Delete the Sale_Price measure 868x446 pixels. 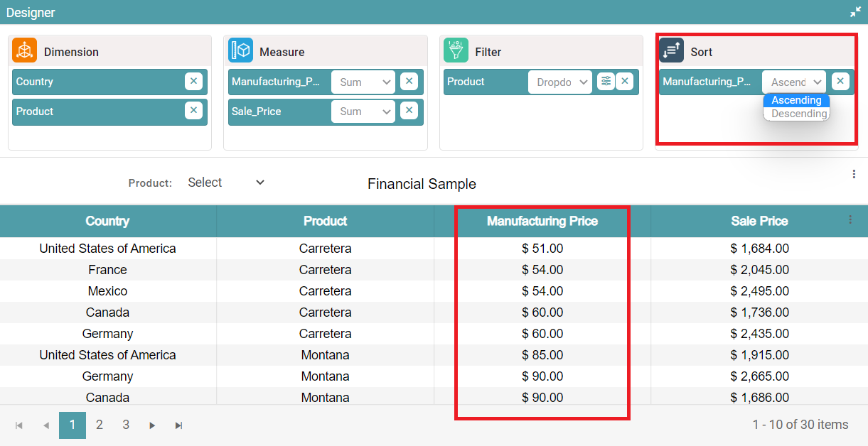pyautogui.click(x=409, y=111)
